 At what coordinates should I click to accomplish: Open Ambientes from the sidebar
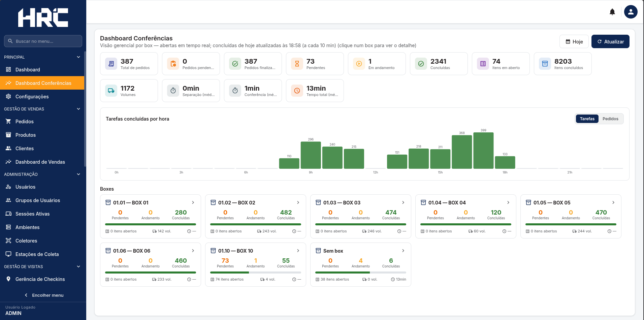[42, 227]
